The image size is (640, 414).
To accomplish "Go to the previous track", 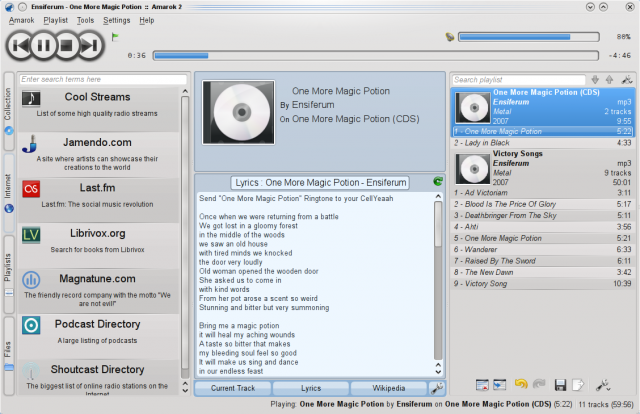I will tap(21, 45).
